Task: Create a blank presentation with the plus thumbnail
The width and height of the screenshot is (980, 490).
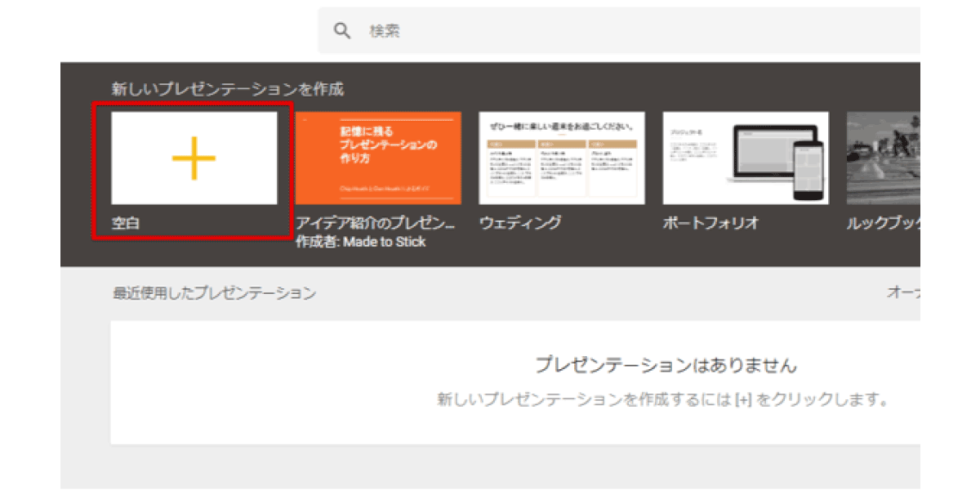Action: tap(194, 158)
